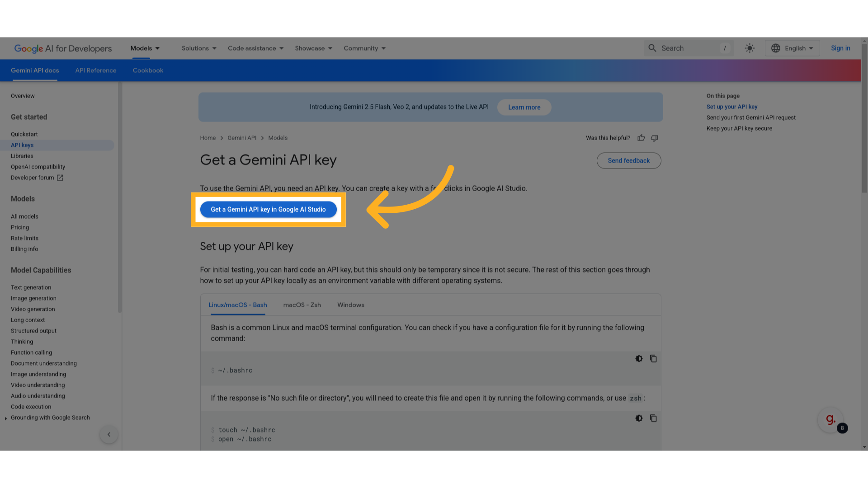
Task: Select the macOS - Zsh tab
Action: coord(302,305)
